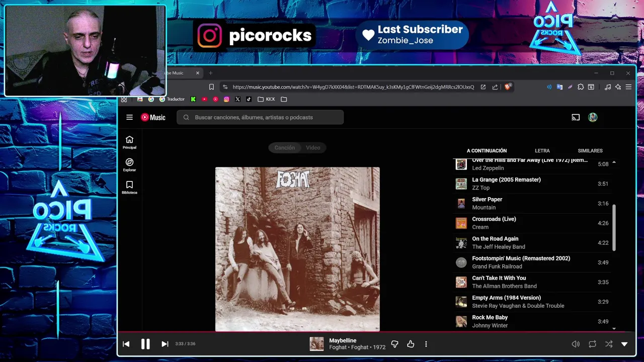Play Silver Paper by Mountain

point(532,203)
